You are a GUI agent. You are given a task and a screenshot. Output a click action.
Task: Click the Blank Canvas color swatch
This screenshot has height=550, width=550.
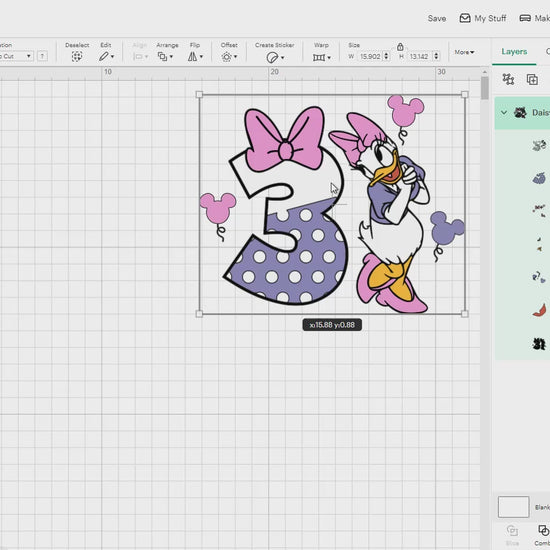point(513,507)
